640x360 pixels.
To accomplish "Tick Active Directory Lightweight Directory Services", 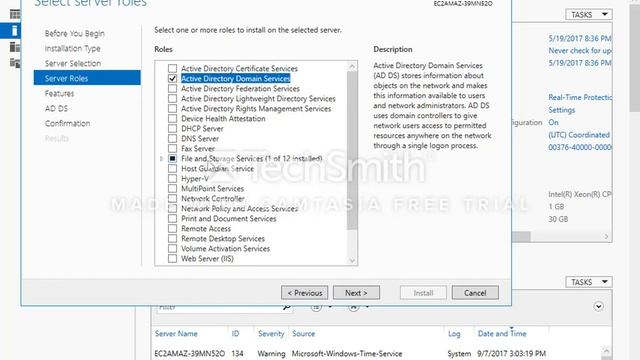I will point(173,98).
